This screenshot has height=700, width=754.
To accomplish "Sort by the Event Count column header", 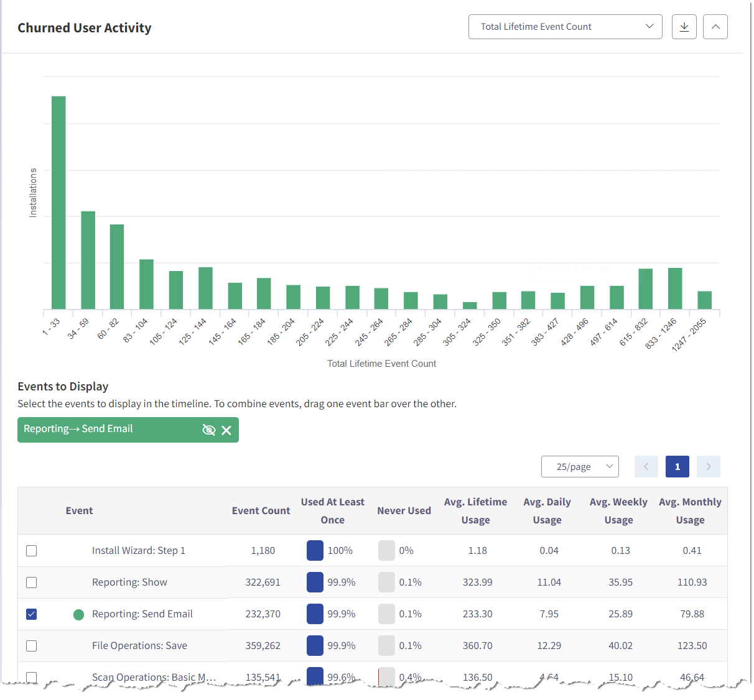I will tap(261, 510).
